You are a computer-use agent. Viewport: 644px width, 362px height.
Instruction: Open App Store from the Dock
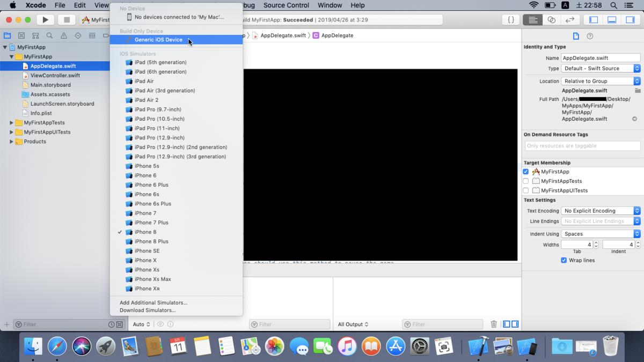click(396, 346)
